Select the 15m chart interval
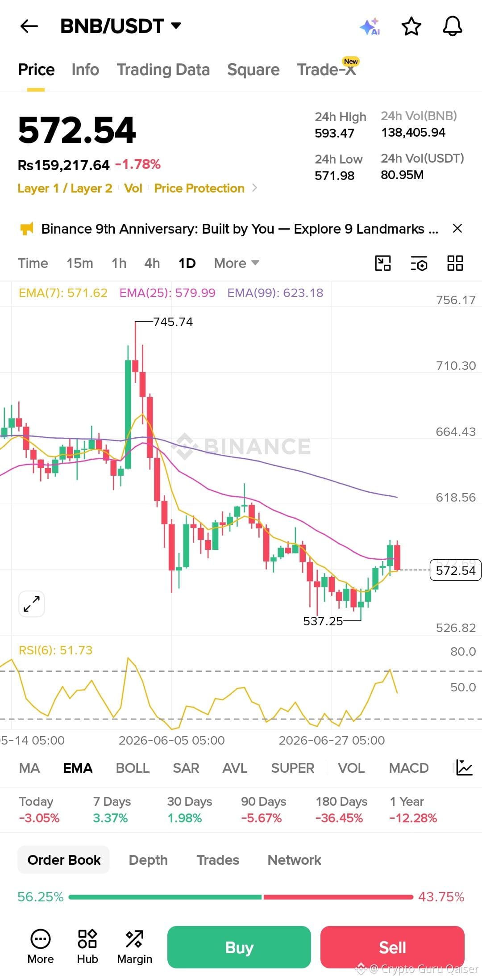 [x=80, y=263]
